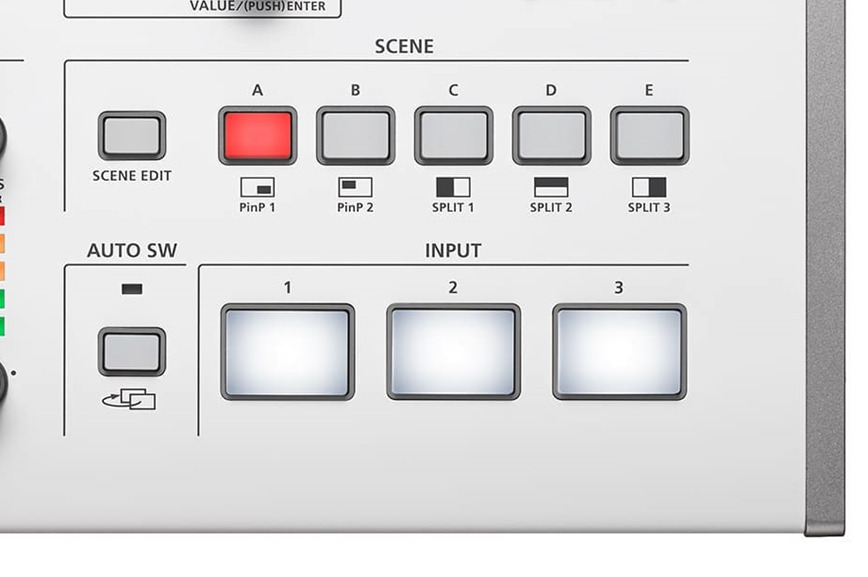Click the SPLIT 2 layout icon

[551, 187]
